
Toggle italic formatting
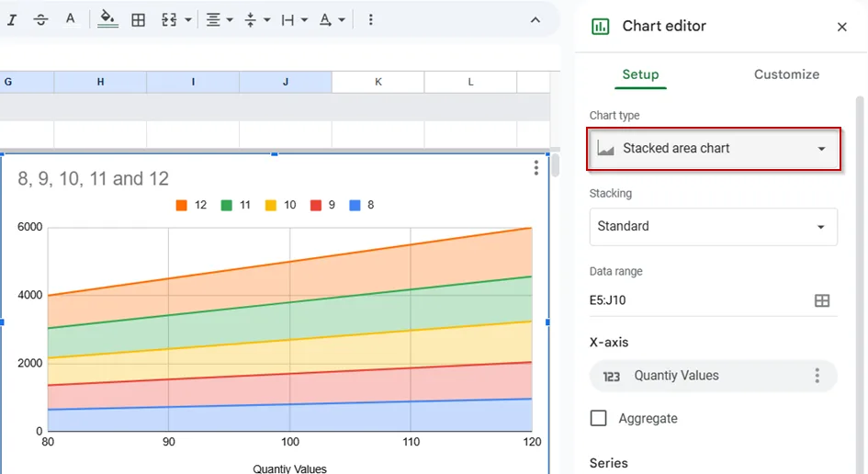pos(12,20)
